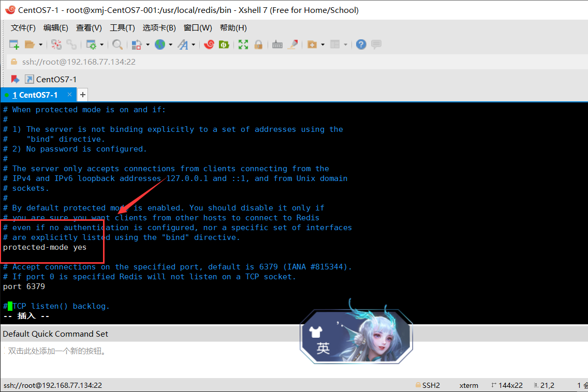Click the New Folder plus icon
Viewport: 588px width, 392px height.
312,44
